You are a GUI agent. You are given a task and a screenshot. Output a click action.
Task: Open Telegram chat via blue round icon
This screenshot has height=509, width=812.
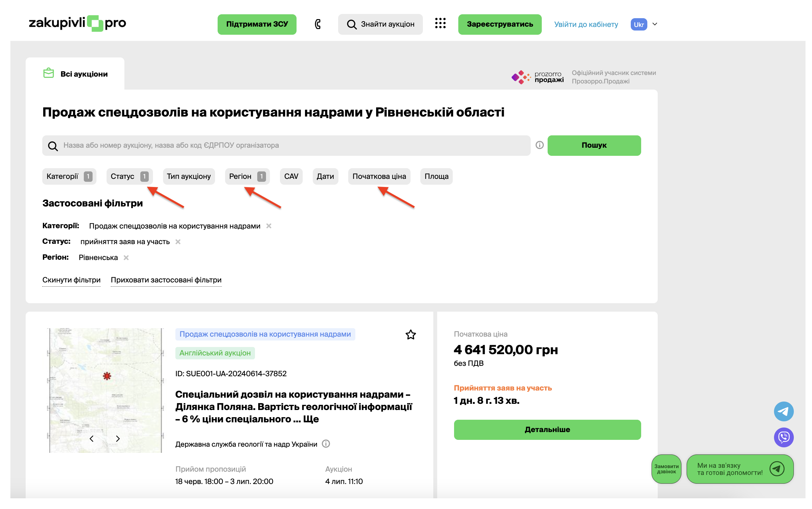point(783,411)
